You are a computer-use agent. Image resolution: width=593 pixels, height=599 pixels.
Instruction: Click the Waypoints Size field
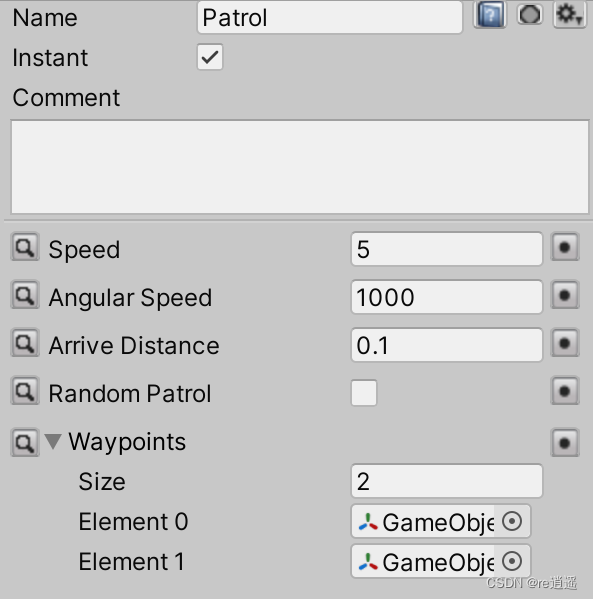[x=447, y=481]
